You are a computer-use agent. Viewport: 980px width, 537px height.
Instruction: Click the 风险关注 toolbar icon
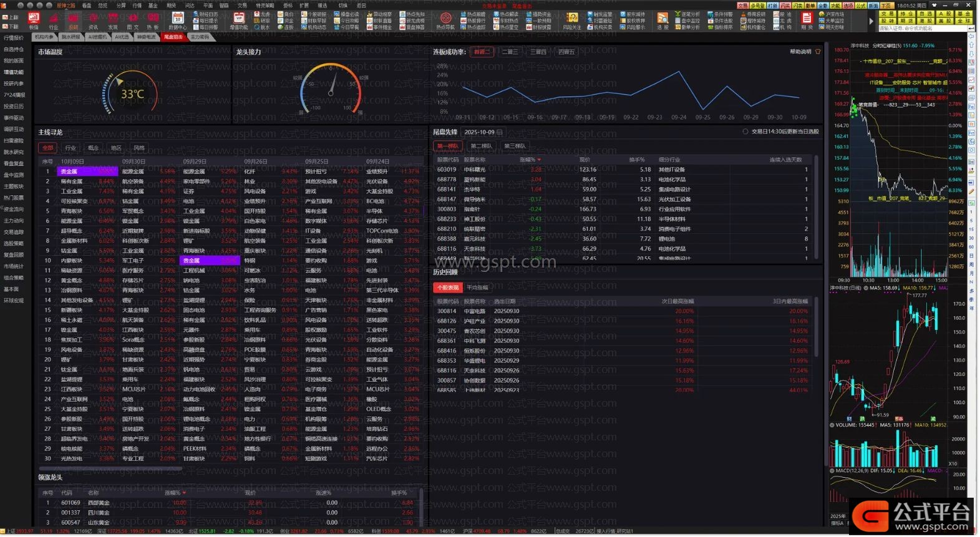(571, 17)
